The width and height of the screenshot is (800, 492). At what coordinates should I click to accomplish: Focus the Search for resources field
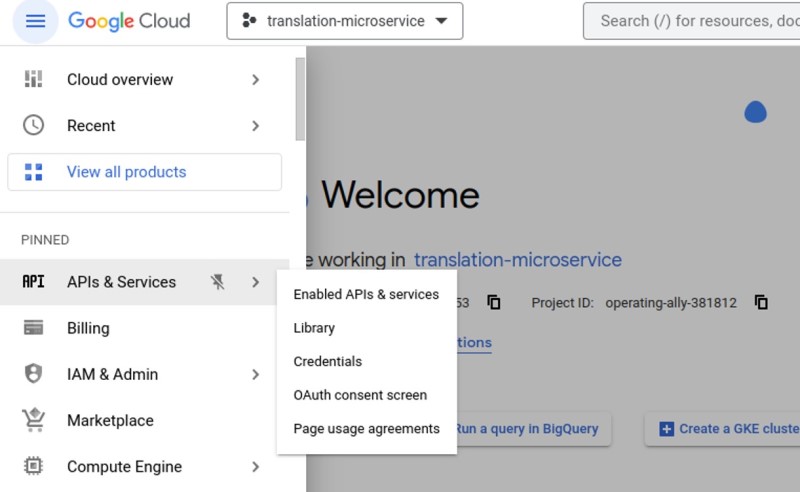tap(692, 21)
